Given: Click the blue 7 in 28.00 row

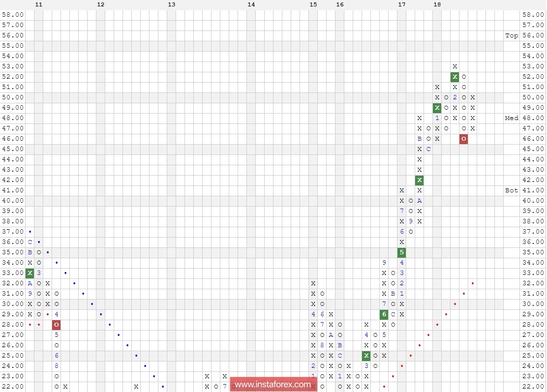Looking at the screenshot, I should [322, 325].
